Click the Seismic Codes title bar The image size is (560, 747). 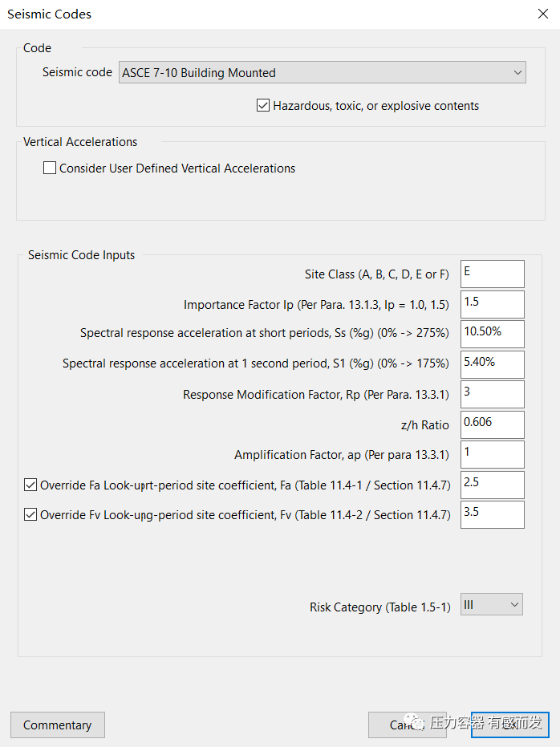click(241, 14)
